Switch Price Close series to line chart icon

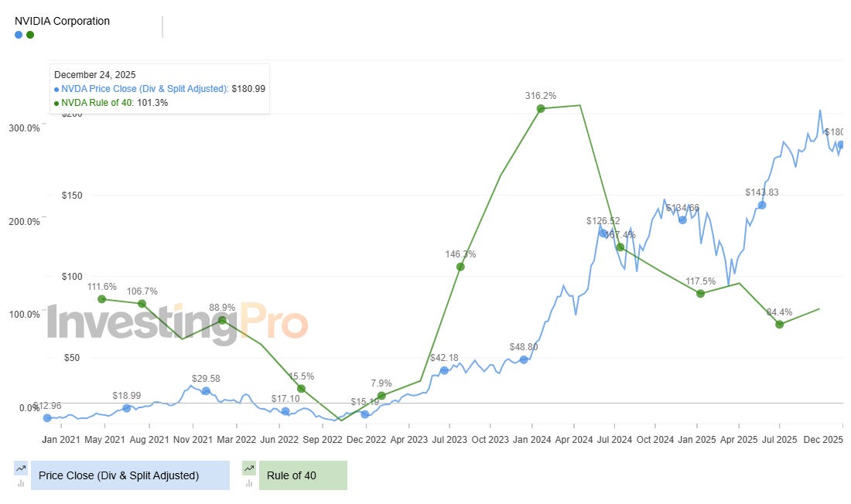[x=21, y=468]
